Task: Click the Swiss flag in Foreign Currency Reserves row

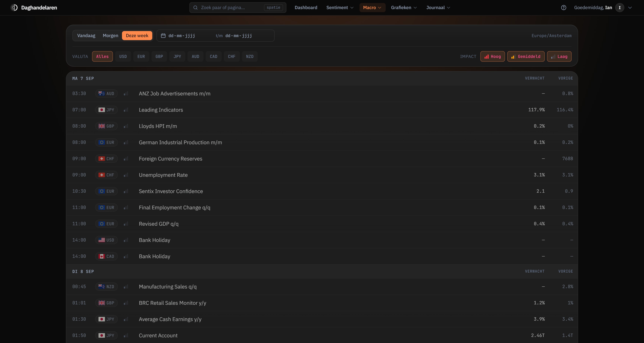Action: click(x=102, y=159)
